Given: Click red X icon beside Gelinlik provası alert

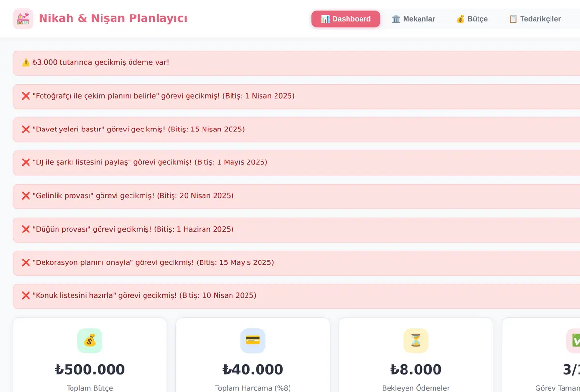Looking at the screenshot, I should 26,196.
